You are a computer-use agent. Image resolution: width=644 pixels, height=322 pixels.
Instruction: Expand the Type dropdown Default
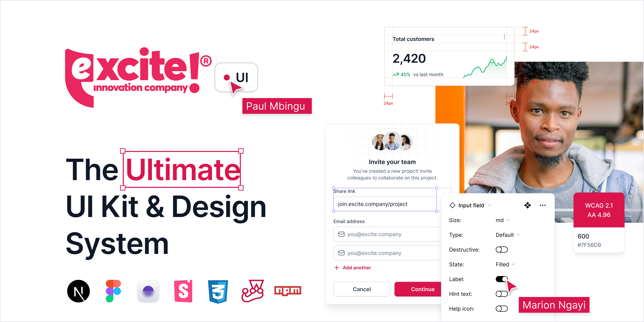tap(505, 234)
